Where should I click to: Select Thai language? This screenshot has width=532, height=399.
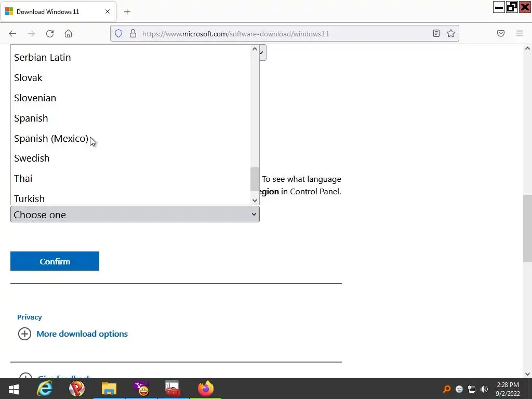pyautogui.click(x=131, y=179)
